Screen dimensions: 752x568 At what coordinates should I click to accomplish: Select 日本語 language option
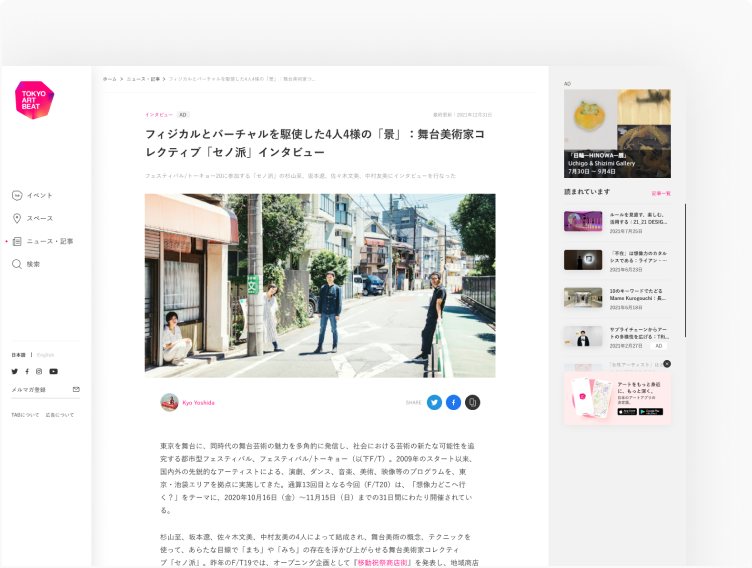click(18, 355)
